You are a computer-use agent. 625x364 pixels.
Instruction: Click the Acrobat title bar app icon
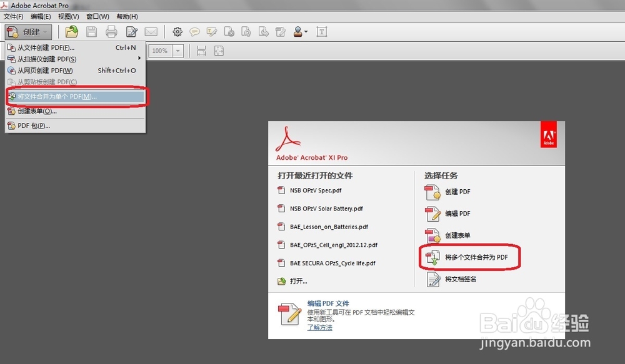click(x=4, y=5)
